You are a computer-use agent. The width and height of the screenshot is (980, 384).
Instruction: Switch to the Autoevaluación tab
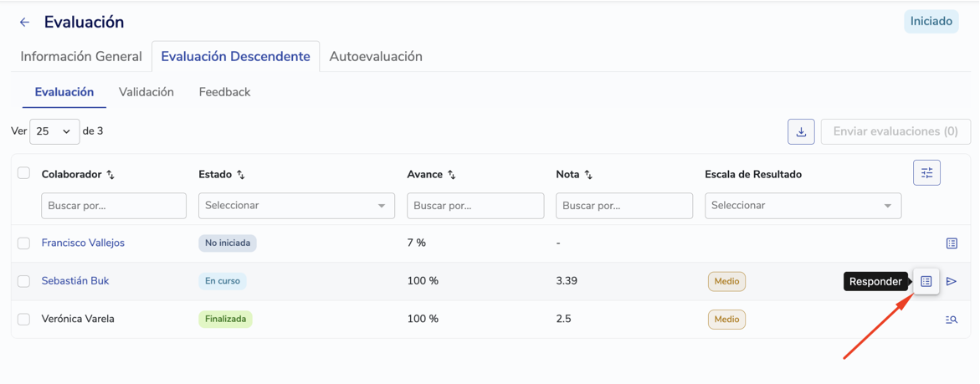tap(376, 56)
